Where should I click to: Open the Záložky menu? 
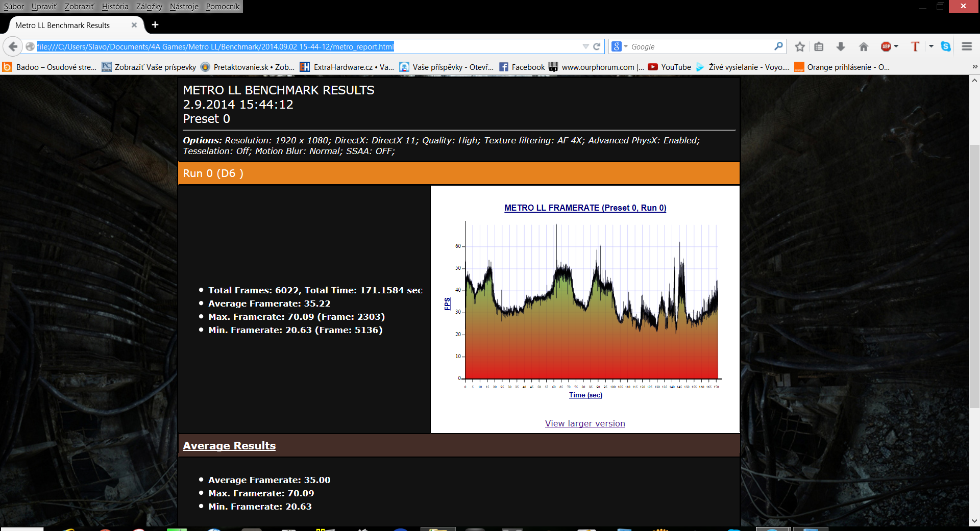click(x=149, y=6)
